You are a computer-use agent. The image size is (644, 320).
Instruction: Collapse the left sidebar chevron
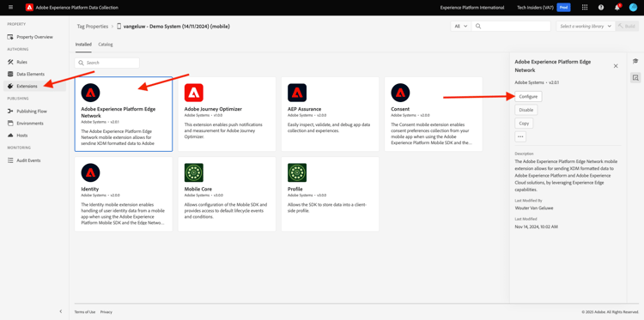point(61,311)
